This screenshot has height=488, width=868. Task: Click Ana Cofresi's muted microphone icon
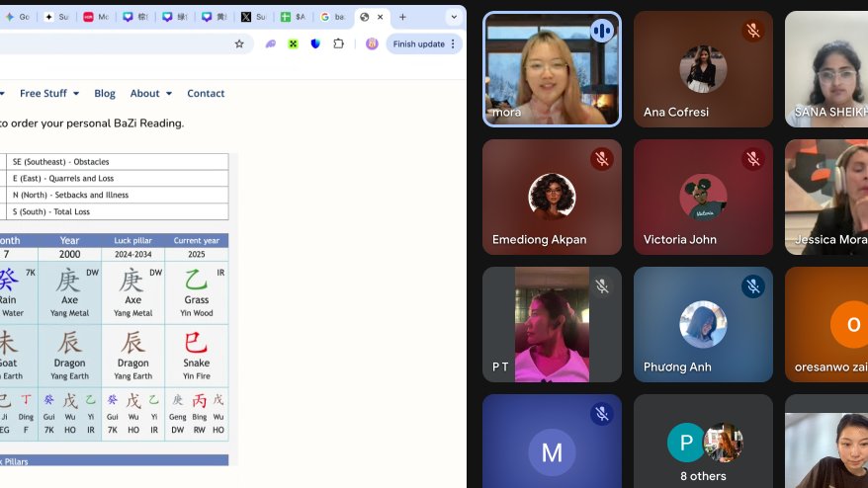[x=753, y=31]
